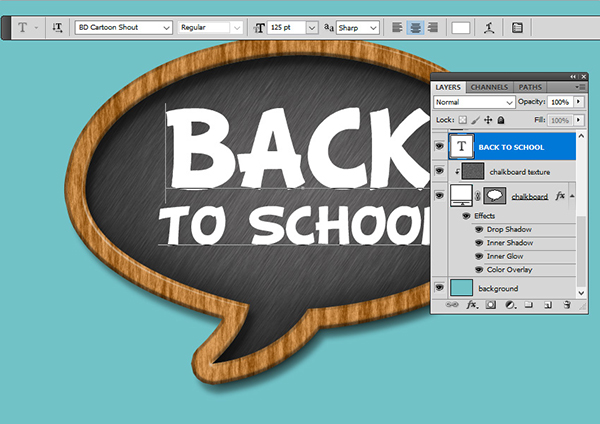Click left align text icon
Image resolution: width=600 pixels, height=424 pixels.
coord(398,29)
